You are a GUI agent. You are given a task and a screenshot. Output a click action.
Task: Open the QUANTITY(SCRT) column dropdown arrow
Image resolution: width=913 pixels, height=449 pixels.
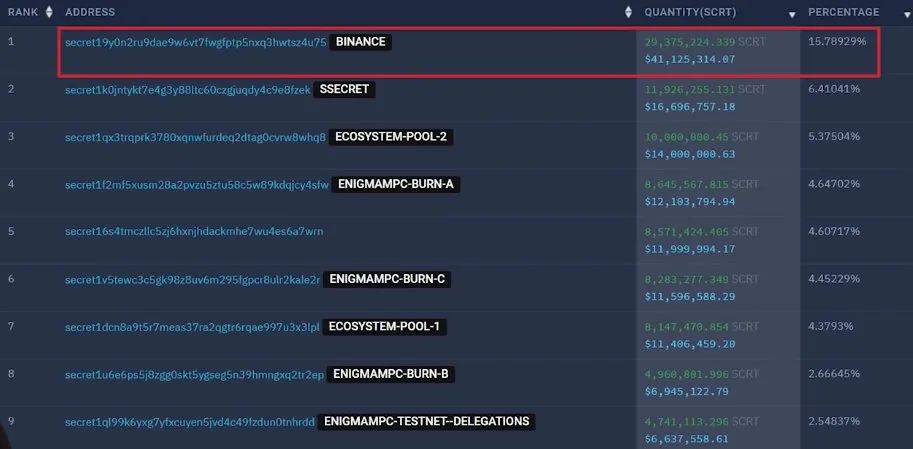coord(792,15)
